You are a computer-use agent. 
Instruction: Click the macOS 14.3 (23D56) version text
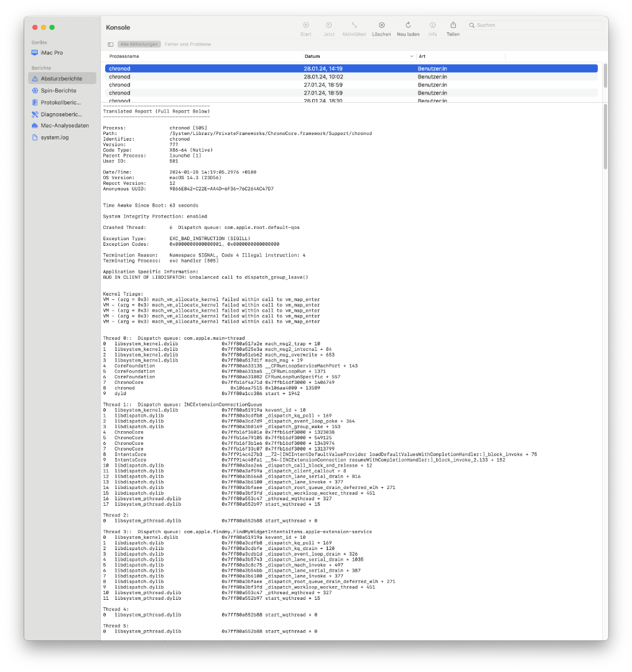click(x=195, y=178)
